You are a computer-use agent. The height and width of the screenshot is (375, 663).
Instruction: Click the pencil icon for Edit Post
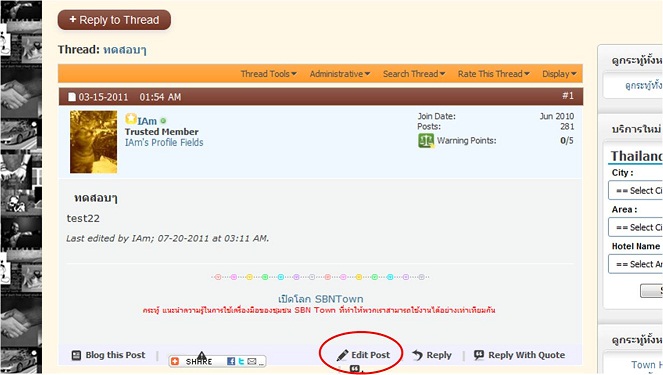342,355
